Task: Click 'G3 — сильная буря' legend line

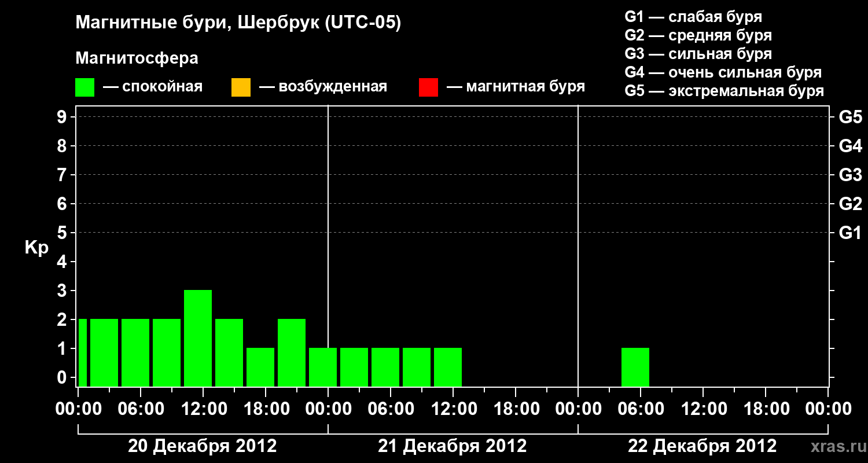Action: pos(698,54)
